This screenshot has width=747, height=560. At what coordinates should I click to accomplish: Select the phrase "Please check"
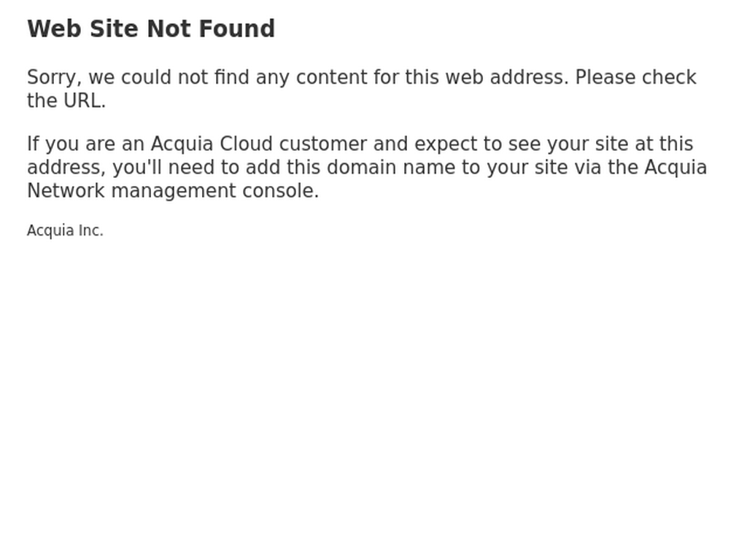click(x=636, y=77)
